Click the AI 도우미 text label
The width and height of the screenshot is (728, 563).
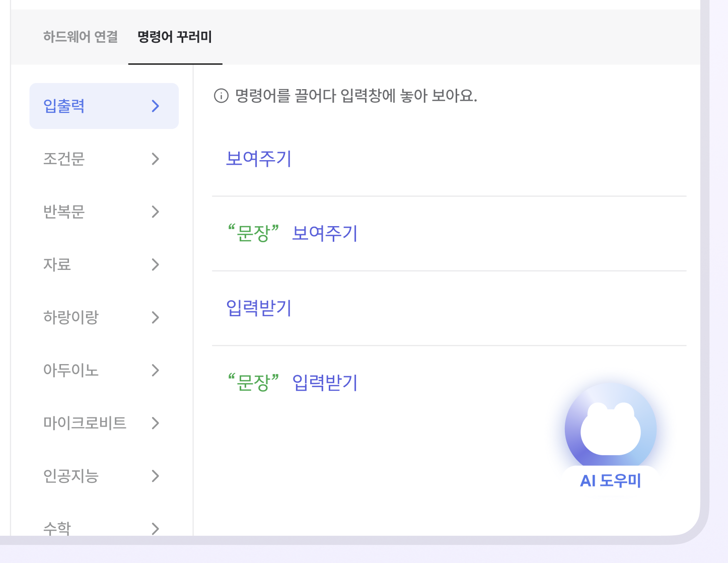[610, 481]
